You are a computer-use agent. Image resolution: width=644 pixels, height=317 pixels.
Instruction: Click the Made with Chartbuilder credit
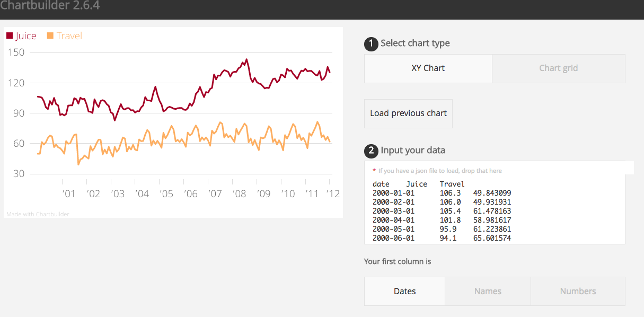pyautogui.click(x=38, y=214)
